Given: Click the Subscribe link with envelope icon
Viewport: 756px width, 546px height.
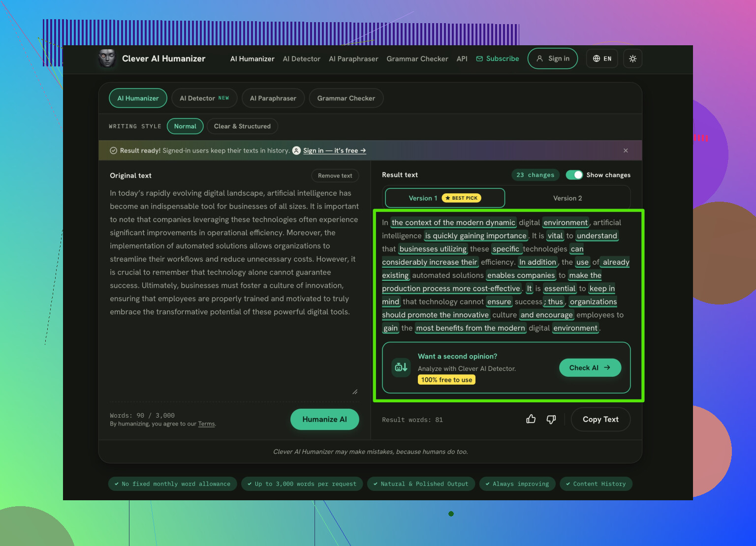Looking at the screenshot, I should [498, 59].
